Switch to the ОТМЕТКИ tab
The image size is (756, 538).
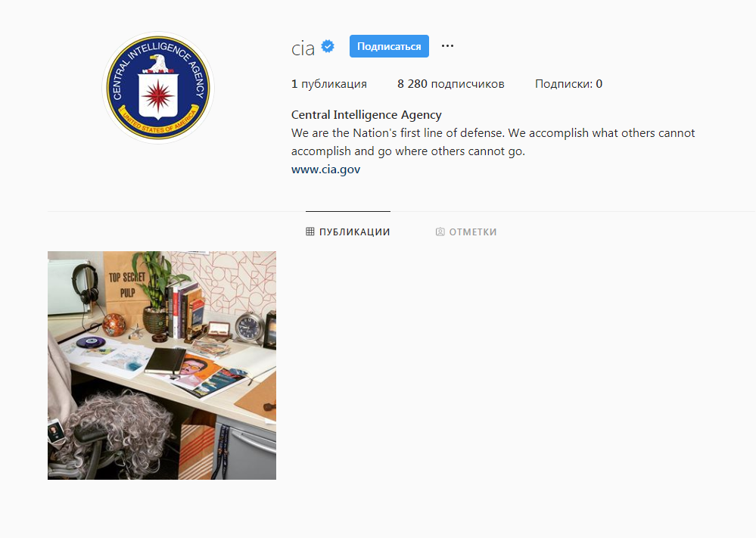tap(466, 232)
